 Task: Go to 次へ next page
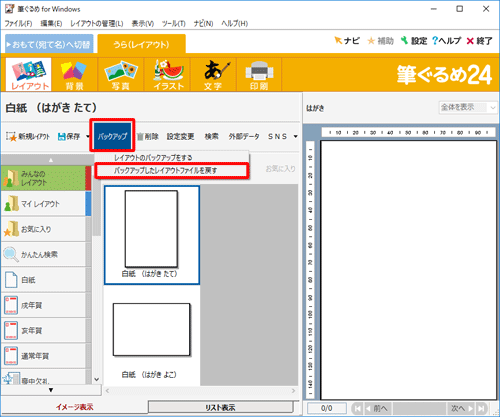(462, 408)
